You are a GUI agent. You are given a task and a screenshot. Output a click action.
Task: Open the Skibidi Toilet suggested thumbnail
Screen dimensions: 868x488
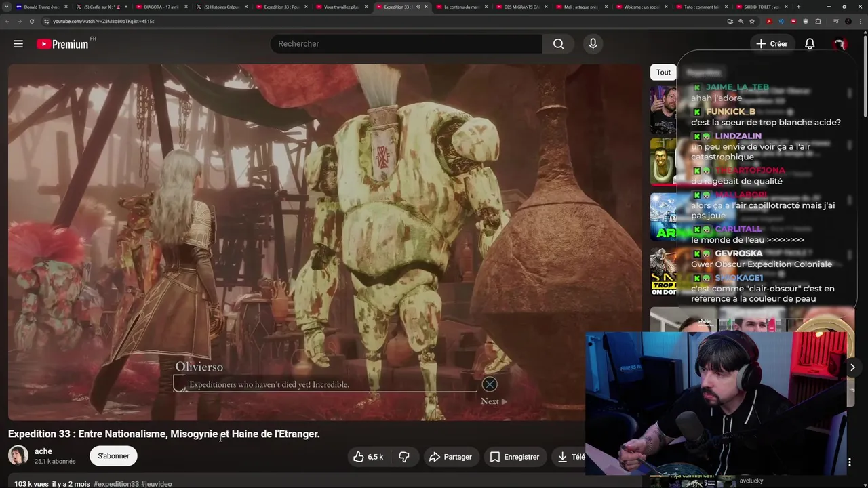click(663, 163)
